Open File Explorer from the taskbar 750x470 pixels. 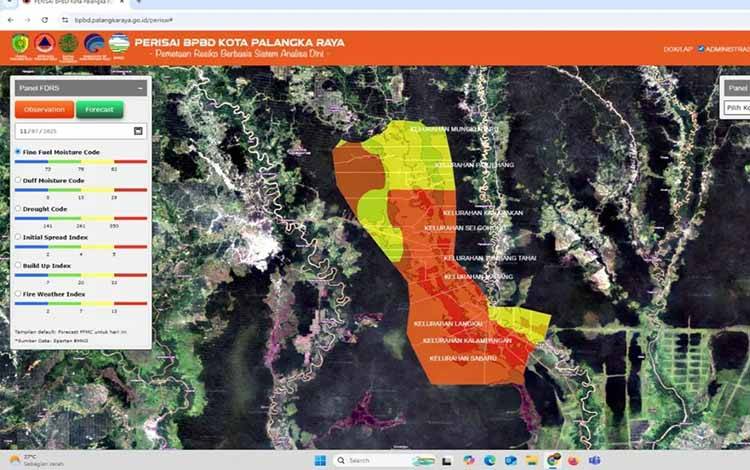coord(531,460)
